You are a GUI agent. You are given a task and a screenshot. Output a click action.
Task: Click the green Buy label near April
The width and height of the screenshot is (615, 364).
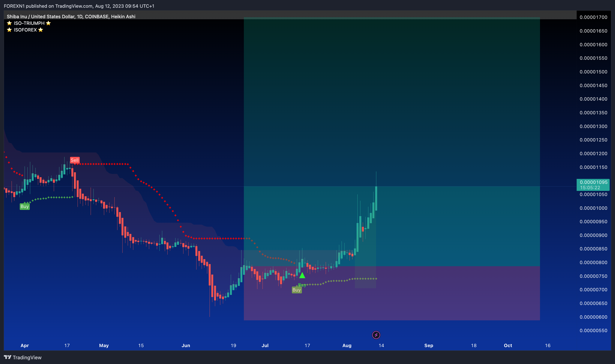point(25,207)
